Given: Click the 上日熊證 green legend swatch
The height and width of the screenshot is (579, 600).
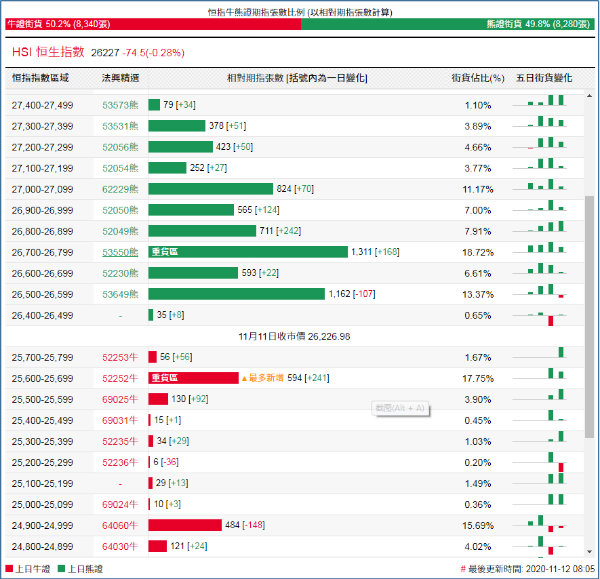Looking at the screenshot, I should (61, 569).
